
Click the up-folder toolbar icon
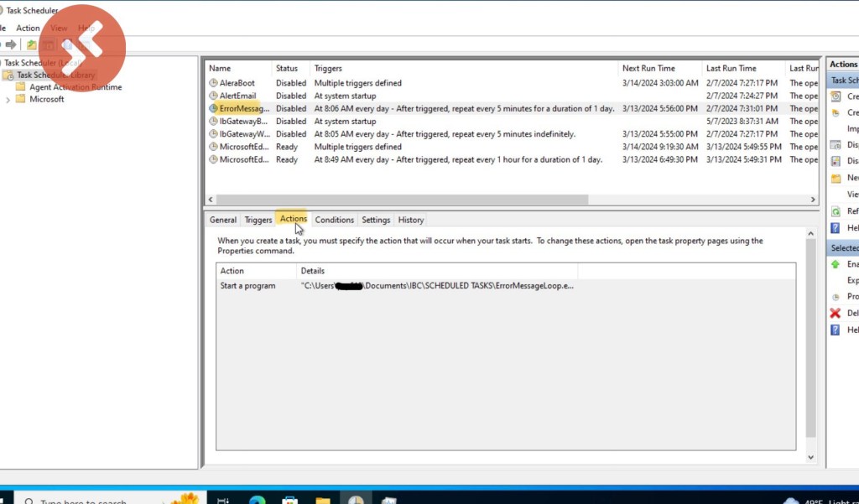32,44
